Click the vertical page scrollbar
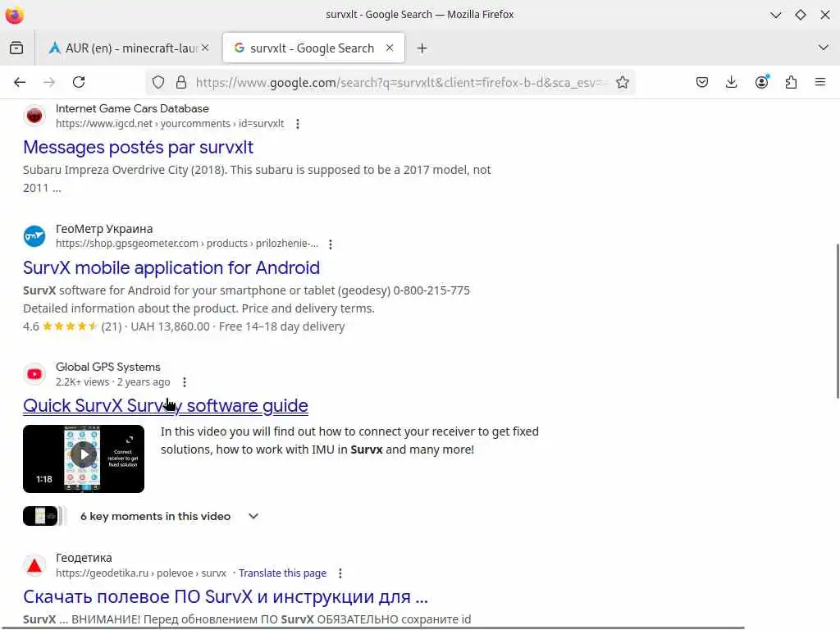The image size is (840, 630). coord(837,322)
